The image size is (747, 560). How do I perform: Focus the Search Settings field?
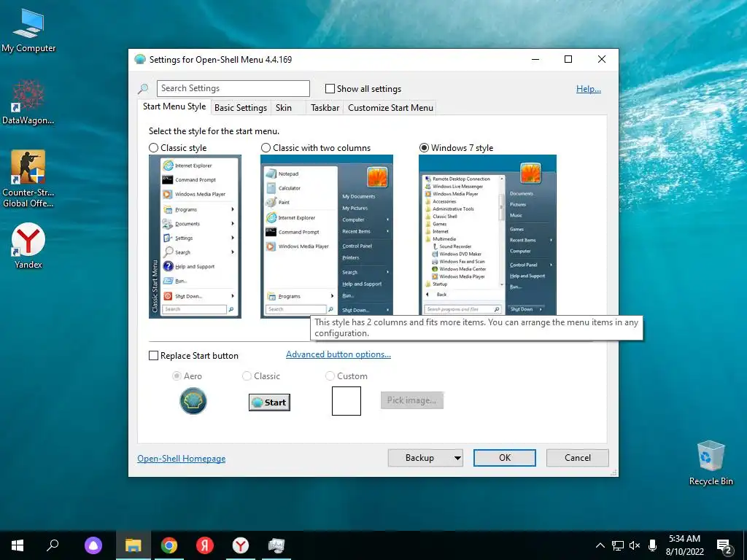[233, 88]
